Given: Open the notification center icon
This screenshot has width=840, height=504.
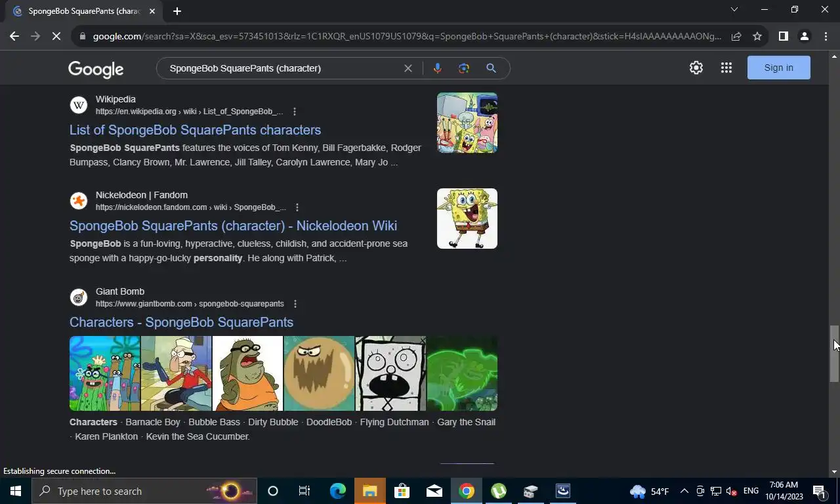Looking at the screenshot, I should coord(819,491).
